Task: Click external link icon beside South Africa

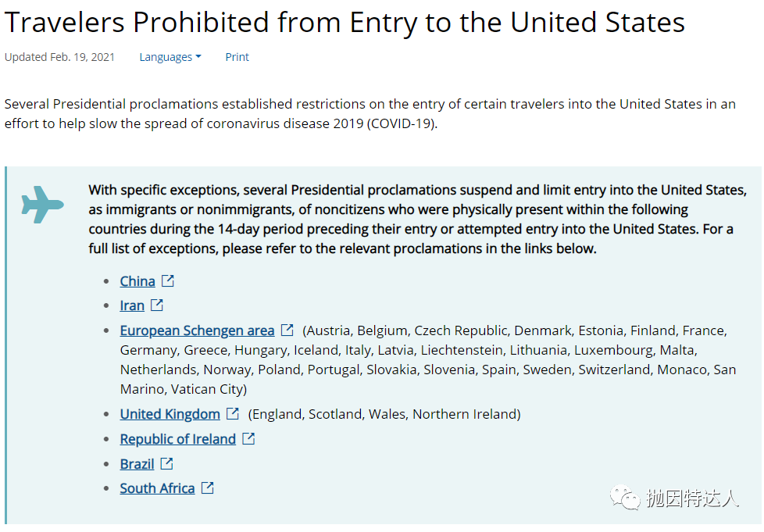Action: [x=208, y=487]
